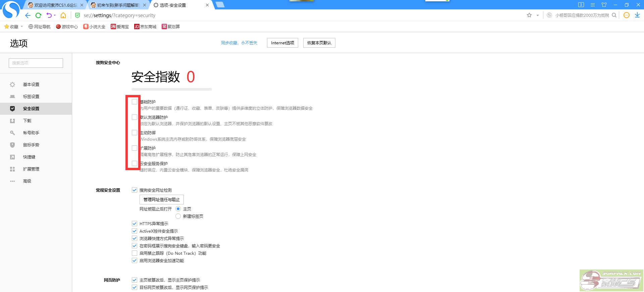Bookmark this page with the star icon

529,15
